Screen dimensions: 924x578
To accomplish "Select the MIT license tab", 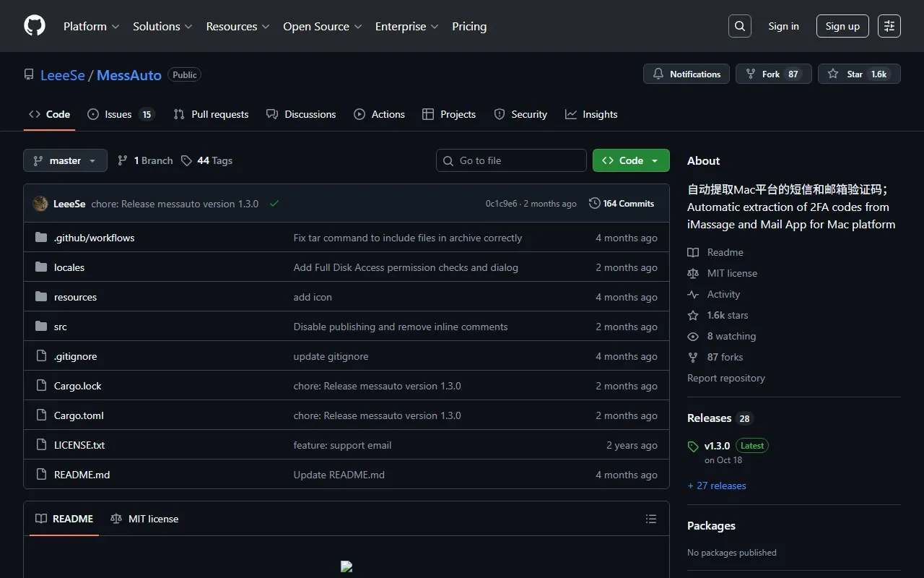I will pos(144,519).
